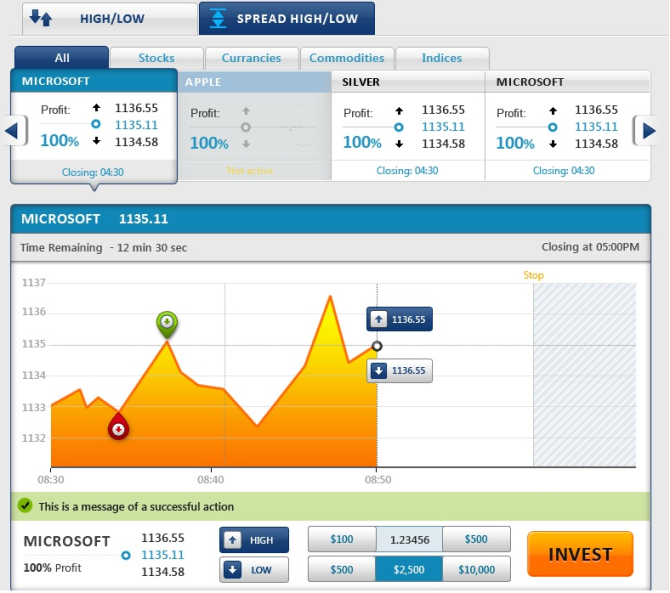The height and width of the screenshot is (593, 670).
Task: Pick the SILVER asset card
Action: pos(408,126)
